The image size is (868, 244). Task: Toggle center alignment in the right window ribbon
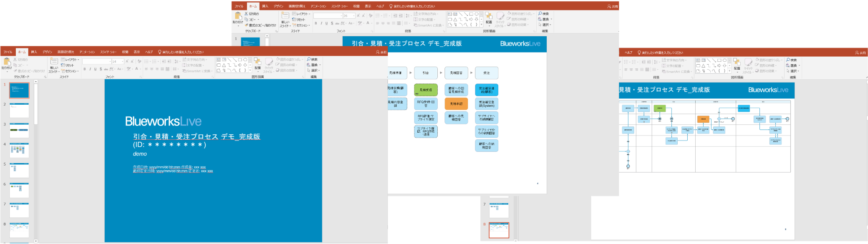coord(631,70)
